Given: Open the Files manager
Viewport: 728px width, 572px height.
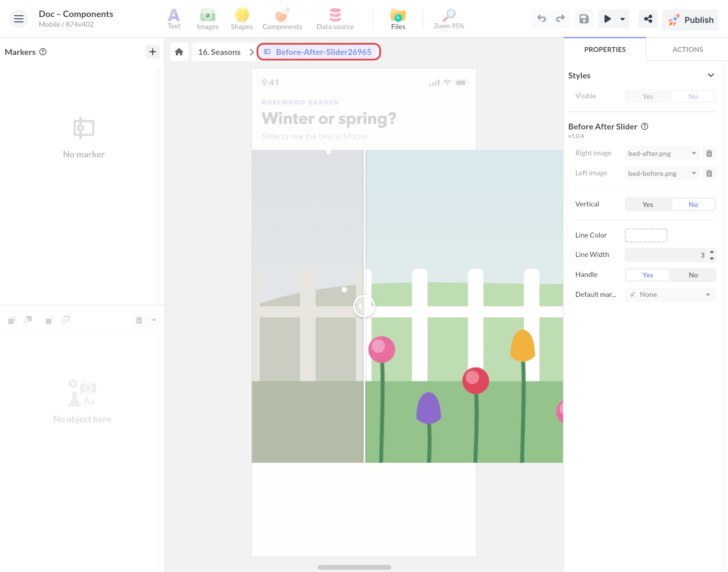Looking at the screenshot, I should 398,19.
